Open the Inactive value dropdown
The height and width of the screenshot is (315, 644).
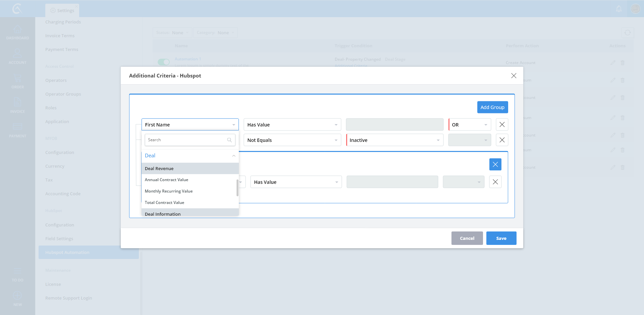[x=394, y=140]
